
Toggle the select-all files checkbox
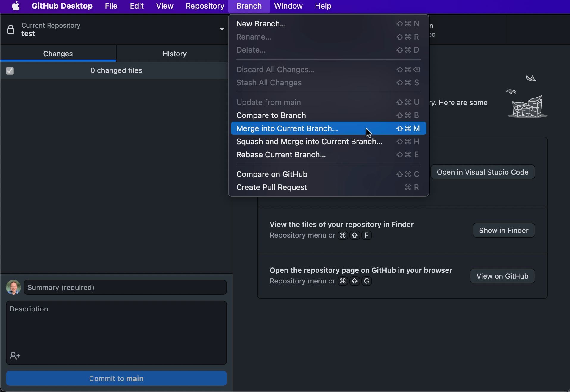[x=10, y=70]
